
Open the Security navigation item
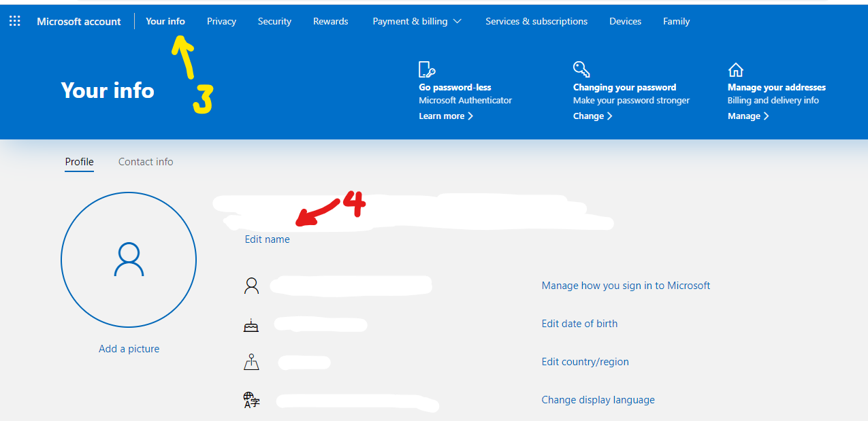(274, 21)
